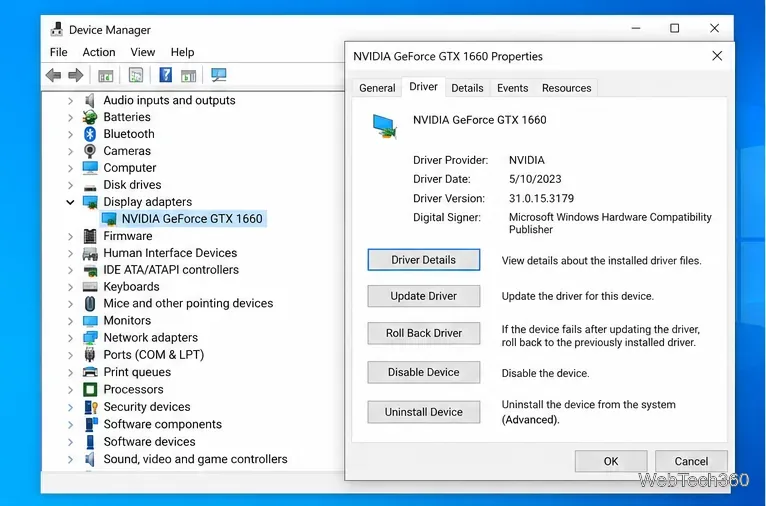Image resolution: width=766 pixels, height=506 pixels.
Task: Click the display adapter icon in Properties dialog
Action: click(x=384, y=126)
